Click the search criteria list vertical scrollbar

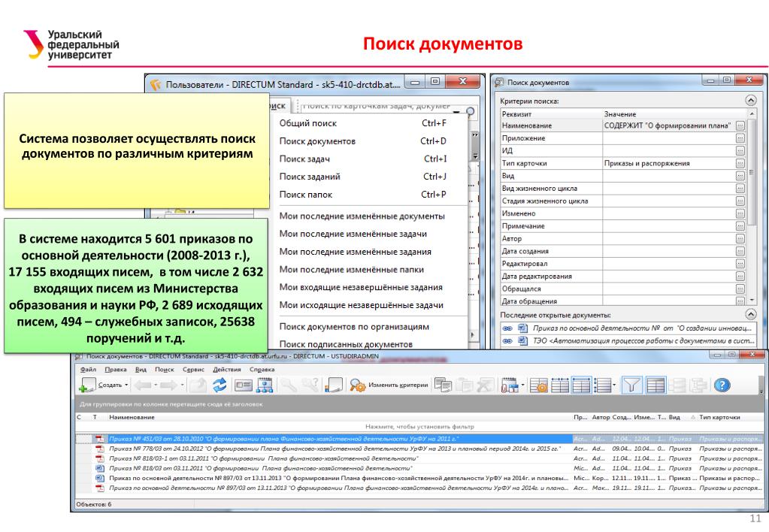pyautogui.click(x=752, y=206)
